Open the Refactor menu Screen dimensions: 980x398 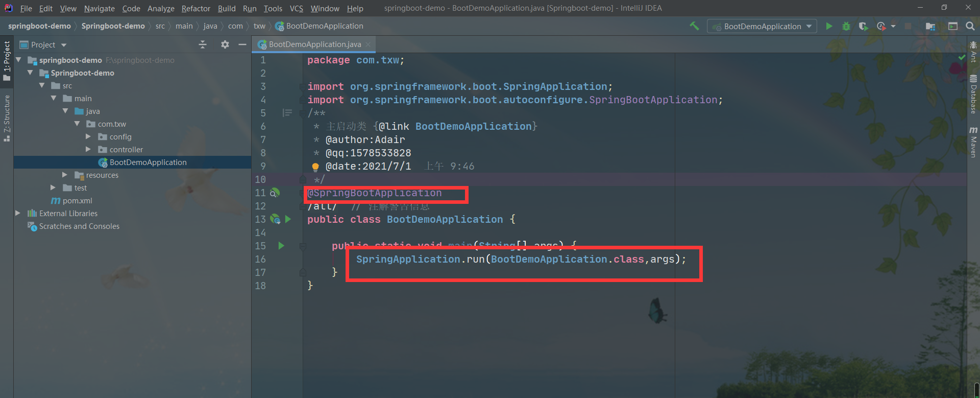196,8
